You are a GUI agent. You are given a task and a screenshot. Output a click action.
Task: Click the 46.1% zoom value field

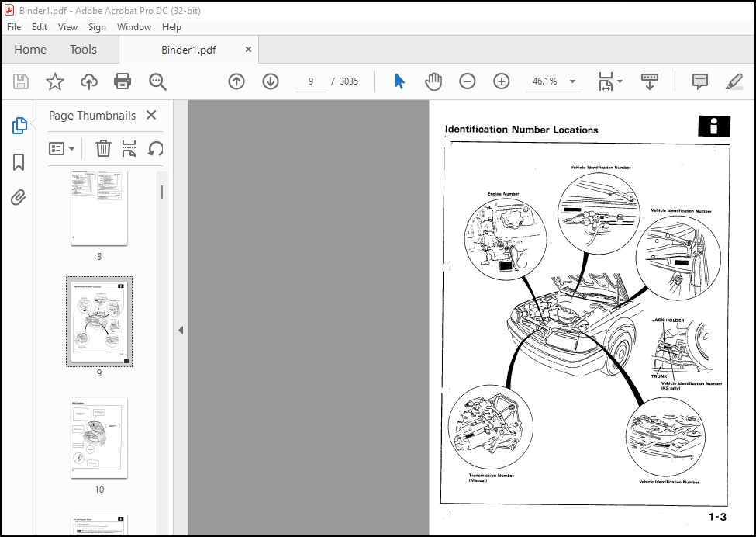click(x=545, y=81)
